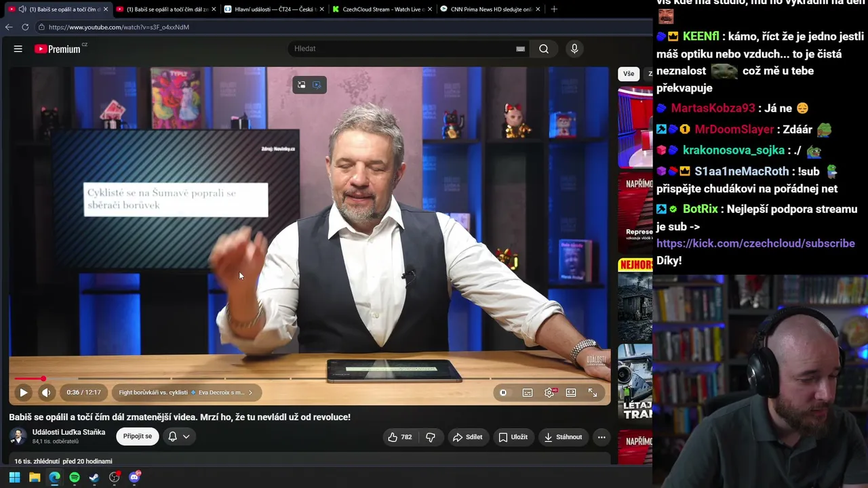Enter fullscreen mode in the player
The width and height of the screenshot is (868, 488).
click(593, 392)
